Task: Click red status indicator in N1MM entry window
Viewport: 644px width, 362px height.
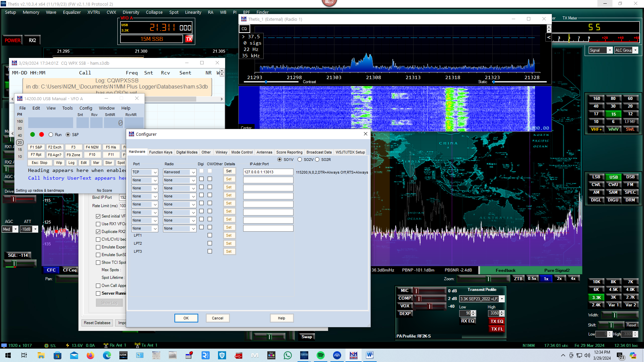Action: pos(42,134)
